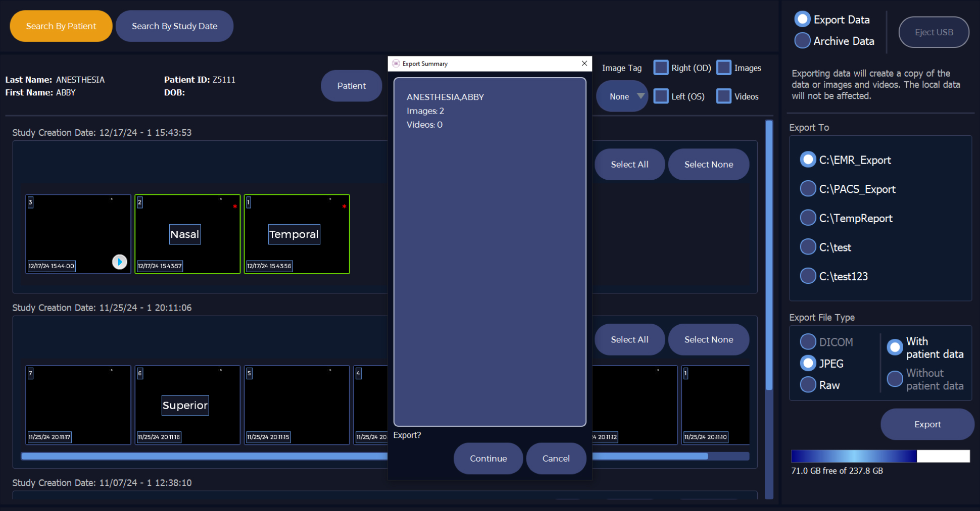
Task: Enable the Left (OS) checkbox
Action: pos(661,96)
